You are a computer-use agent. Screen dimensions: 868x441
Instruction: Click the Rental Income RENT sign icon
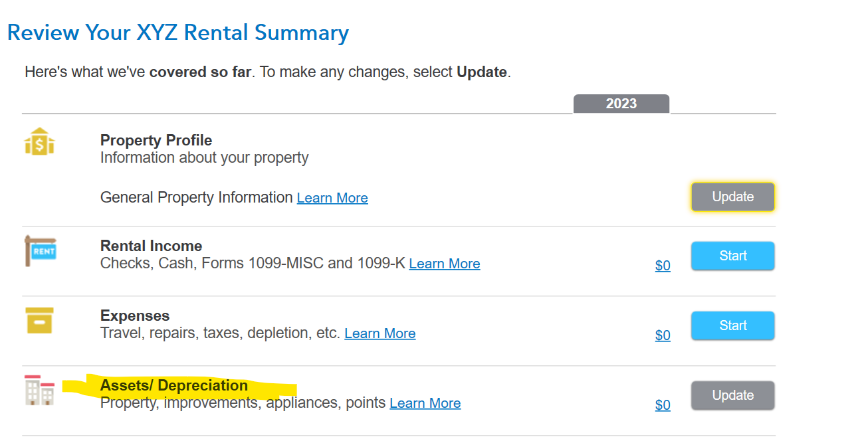pyautogui.click(x=41, y=250)
